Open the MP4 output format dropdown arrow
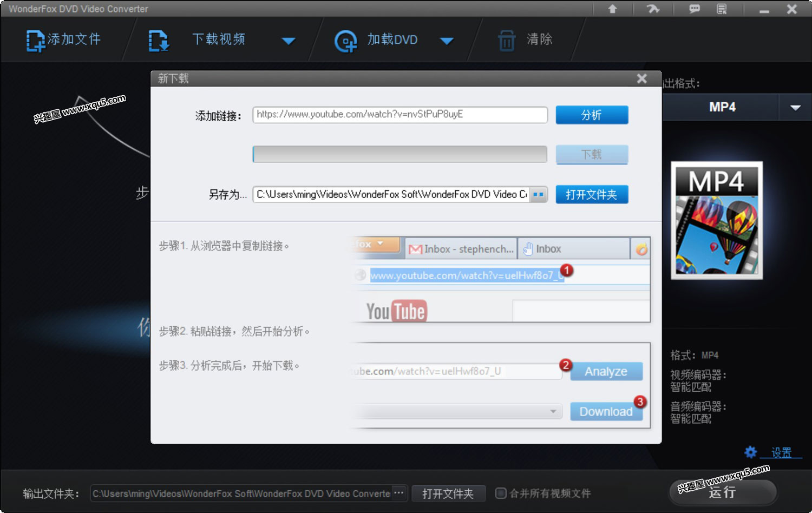The height and width of the screenshot is (513, 812). click(x=795, y=107)
